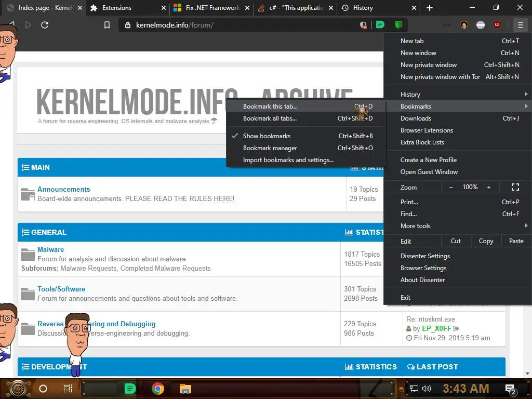Select Extra Block Lists
The height and width of the screenshot is (399, 532).
tap(458, 142)
